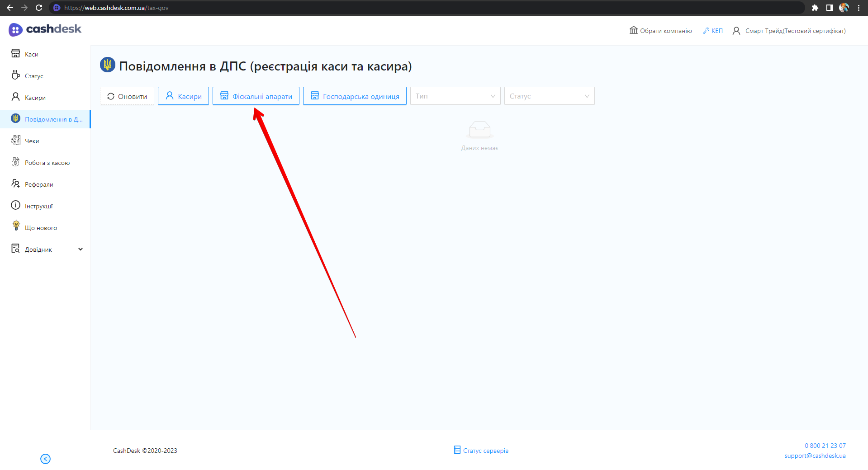
Task: Collapse sidebar with the arrow circle icon
Action: [45, 459]
